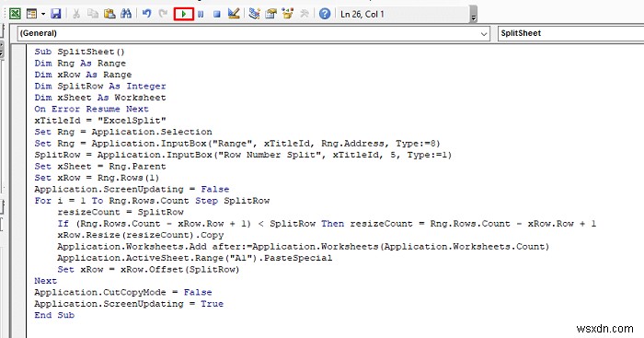Open Visual Basic Help question mark icon
Screen dimensions: 644x338
click(325, 14)
